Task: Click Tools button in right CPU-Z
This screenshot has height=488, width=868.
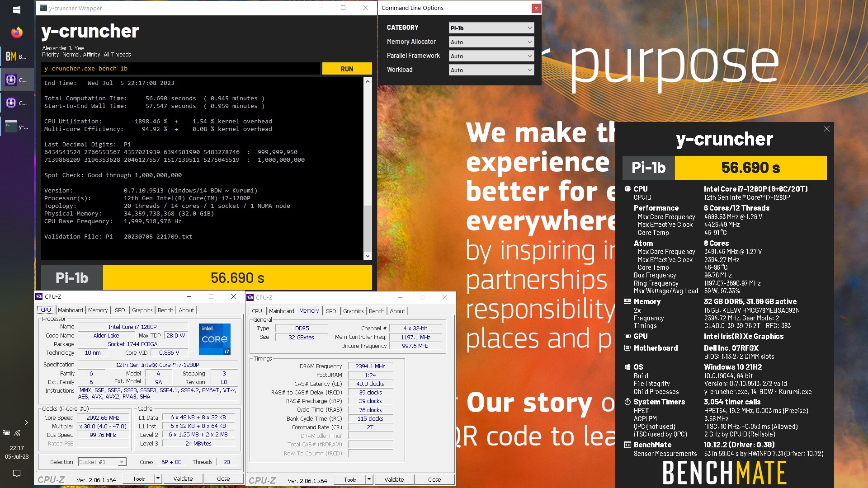Action: tap(350, 479)
